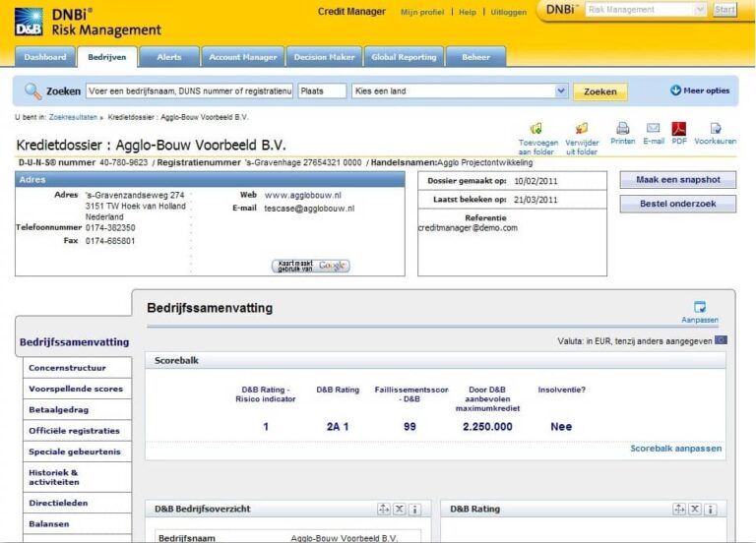Click the D&B logo icon
This screenshot has width=756, height=543.
point(29,23)
